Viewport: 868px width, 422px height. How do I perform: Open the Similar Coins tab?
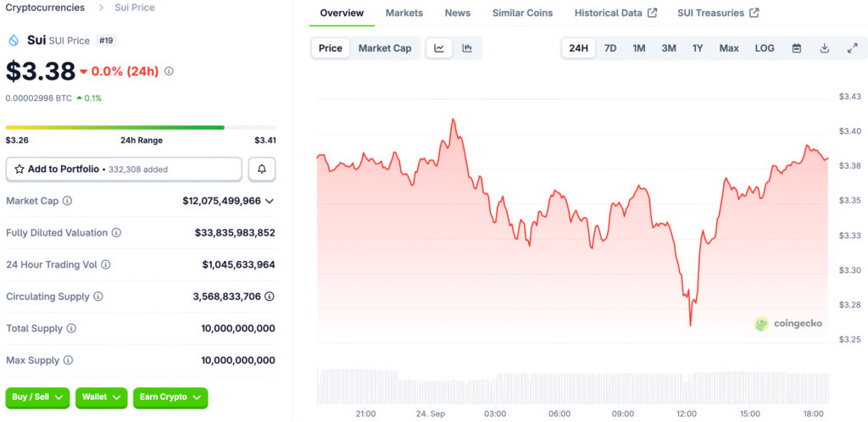[x=522, y=13]
